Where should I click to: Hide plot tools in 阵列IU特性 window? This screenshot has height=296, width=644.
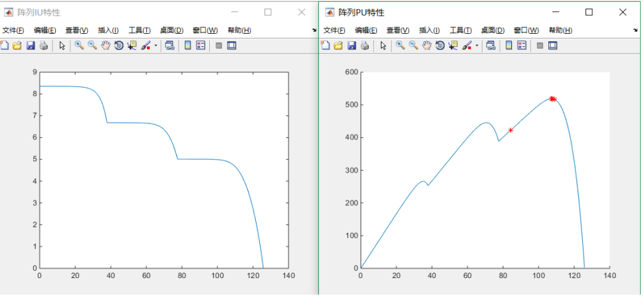click(x=219, y=46)
